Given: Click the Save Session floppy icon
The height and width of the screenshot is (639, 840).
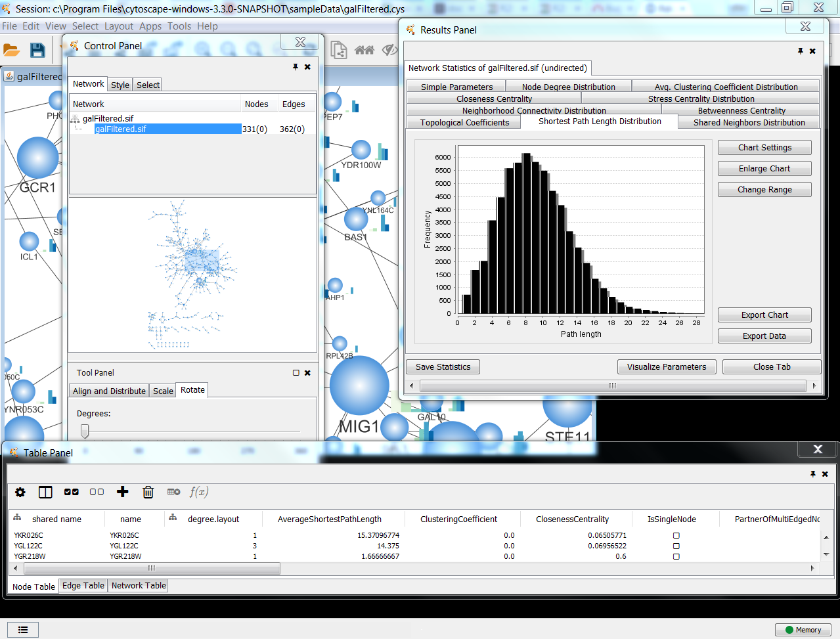Looking at the screenshot, I should [37, 51].
